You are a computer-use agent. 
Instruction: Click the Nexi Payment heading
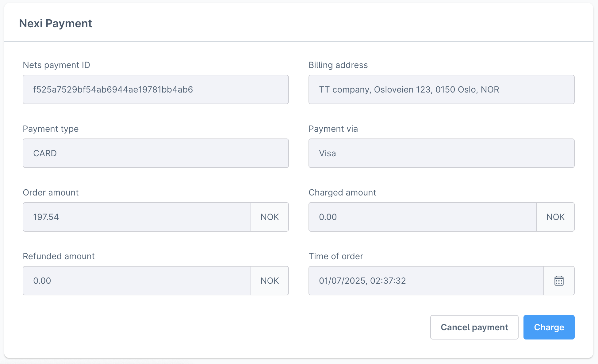pos(56,23)
